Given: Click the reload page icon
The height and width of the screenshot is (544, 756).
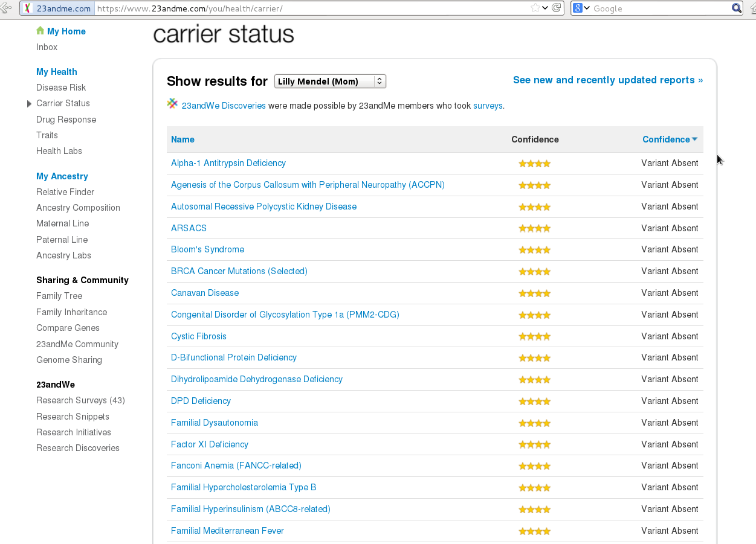Looking at the screenshot, I should point(557,8).
